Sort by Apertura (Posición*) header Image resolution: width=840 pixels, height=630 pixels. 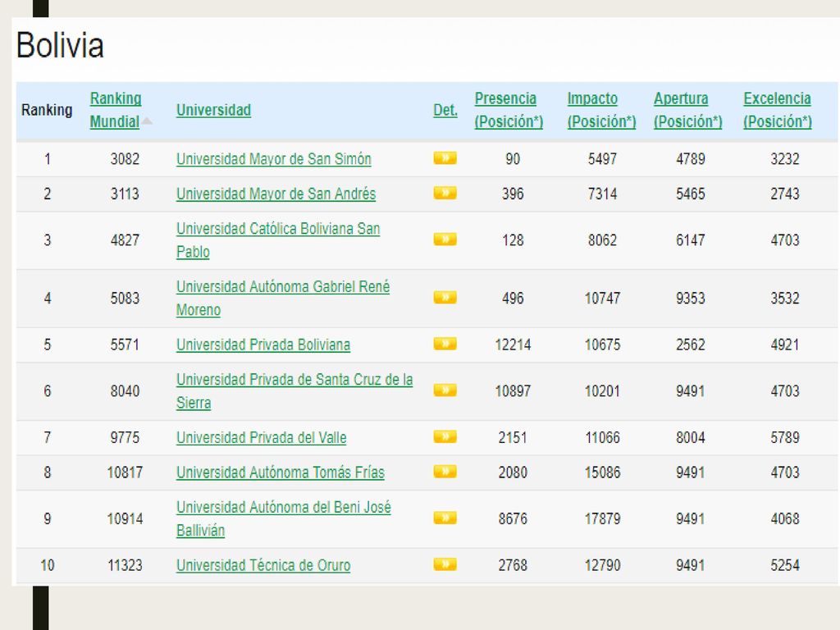(x=688, y=110)
